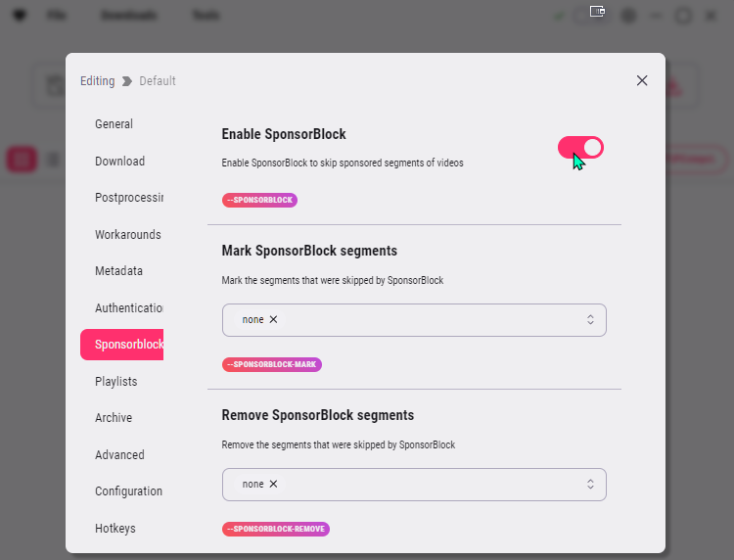Expand the Remove SponsorBlock segments dropdown arrows
Screen dimensions: 734x560
tap(590, 484)
